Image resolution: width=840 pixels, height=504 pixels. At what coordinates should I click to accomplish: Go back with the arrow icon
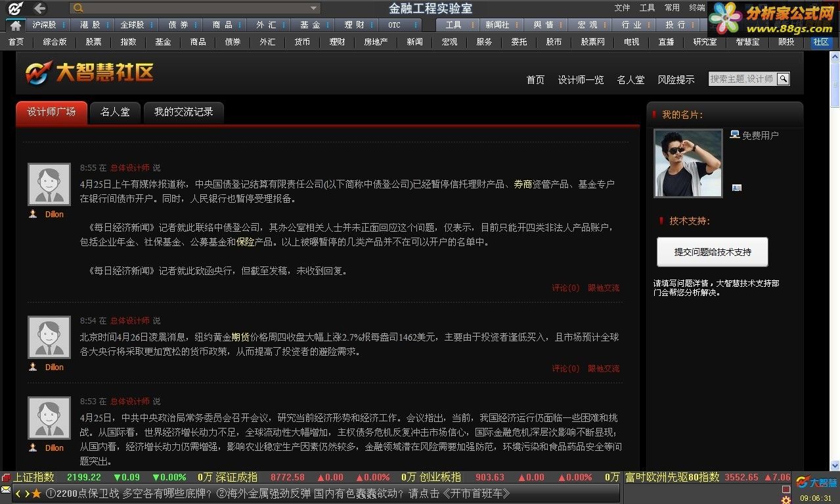tap(40, 8)
